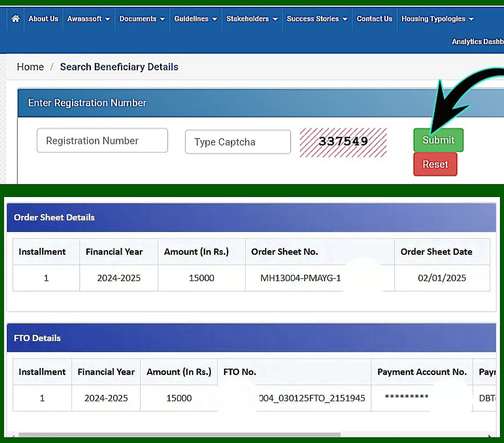Image resolution: width=504 pixels, height=443 pixels.
Task: Click the Home icon in the navbar
Action: (x=16, y=19)
